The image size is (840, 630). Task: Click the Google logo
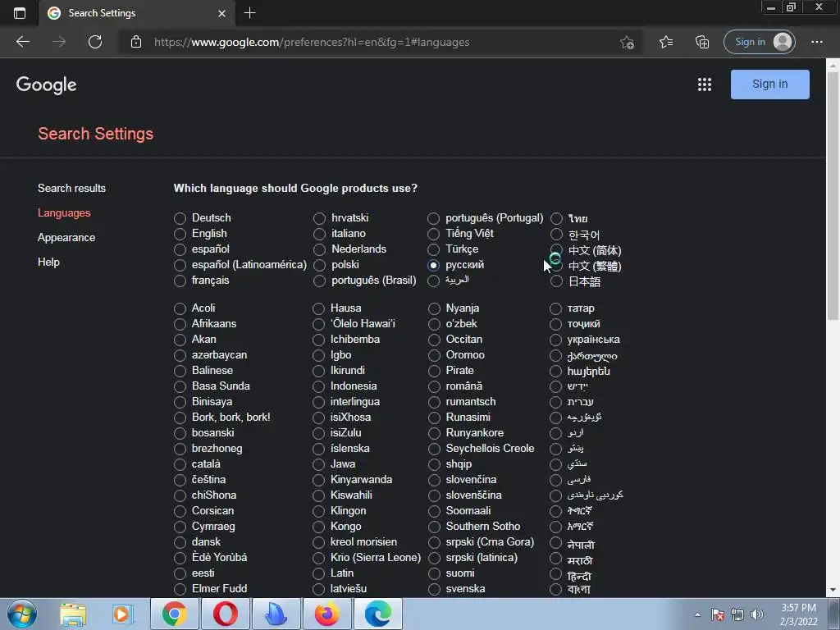click(x=46, y=84)
